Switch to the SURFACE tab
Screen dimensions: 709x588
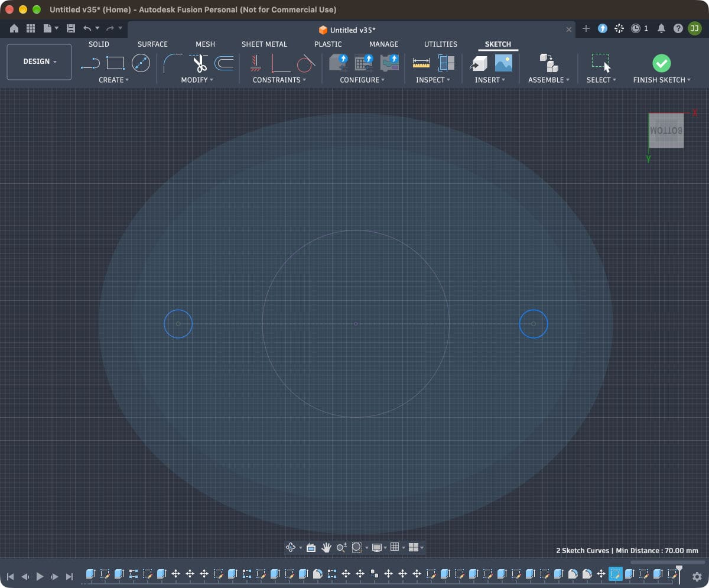click(x=152, y=44)
